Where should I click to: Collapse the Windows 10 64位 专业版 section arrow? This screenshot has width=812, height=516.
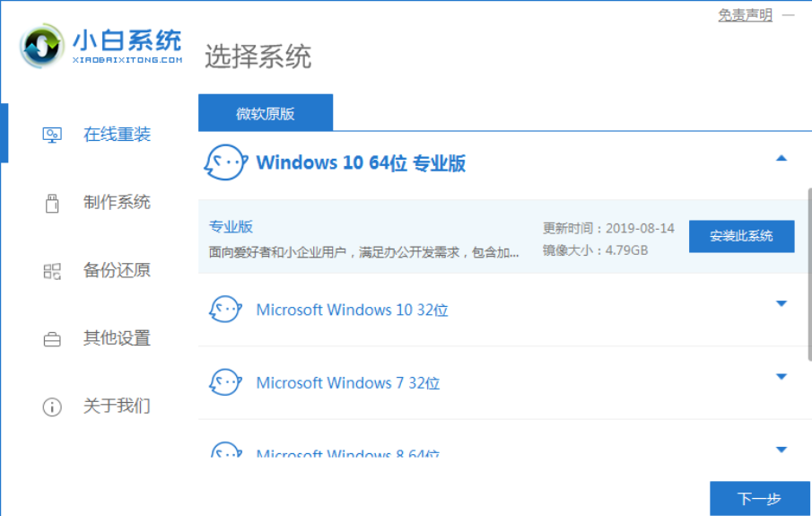(781, 159)
